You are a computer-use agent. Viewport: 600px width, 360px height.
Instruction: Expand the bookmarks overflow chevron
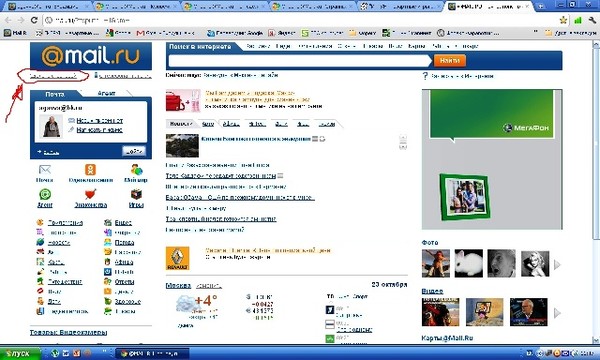tap(535, 33)
